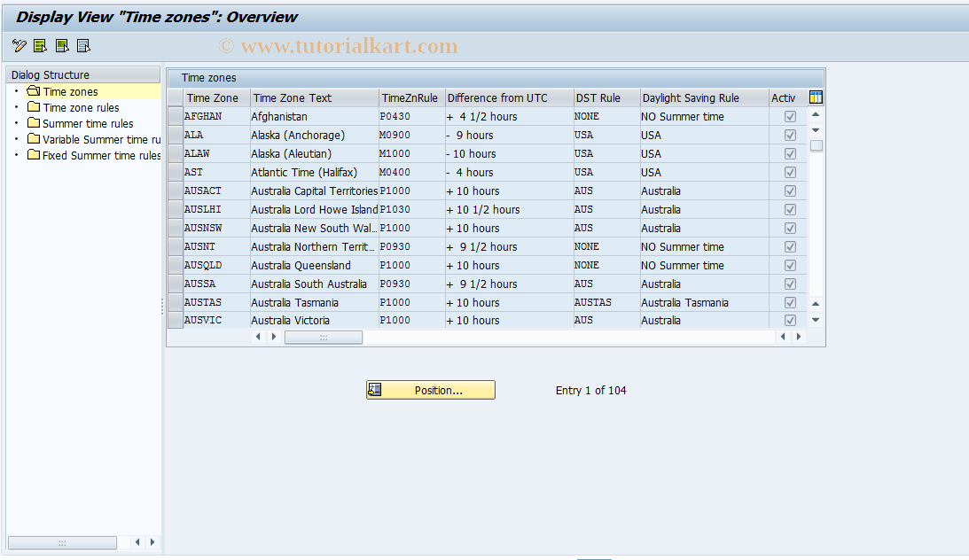969x560 pixels.
Task: Click the Select All toolbar icon
Action: point(39,45)
